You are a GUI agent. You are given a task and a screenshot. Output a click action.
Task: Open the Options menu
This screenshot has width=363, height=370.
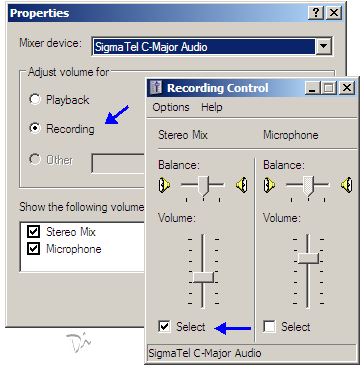pyautogui.click(x=171, y=107)
